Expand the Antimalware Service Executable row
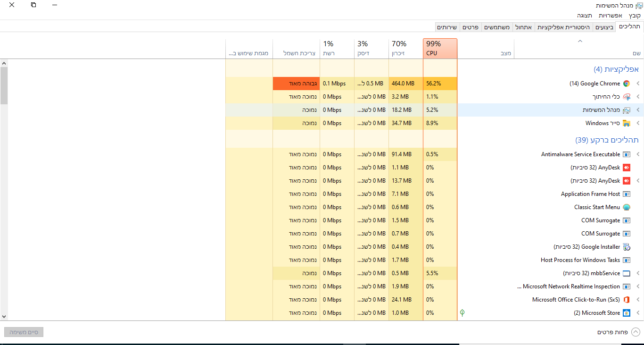Image resolution: width=644 pixels, height=345 pixels. coord(638,154)
